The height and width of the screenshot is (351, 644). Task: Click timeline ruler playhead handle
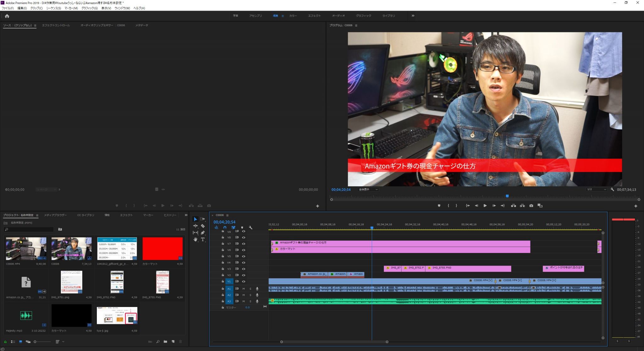coord(372,228)
